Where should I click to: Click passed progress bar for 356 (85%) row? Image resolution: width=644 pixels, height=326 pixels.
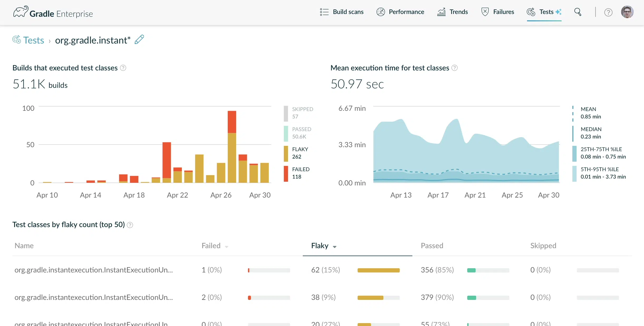tap(488, 270)
